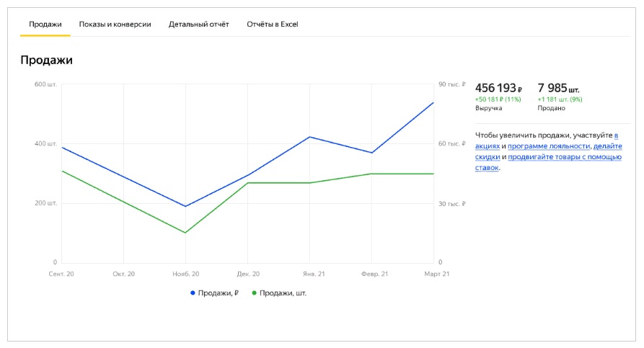Click green line point at Дек. 20

pyautogui.click(x=247, y=183)
